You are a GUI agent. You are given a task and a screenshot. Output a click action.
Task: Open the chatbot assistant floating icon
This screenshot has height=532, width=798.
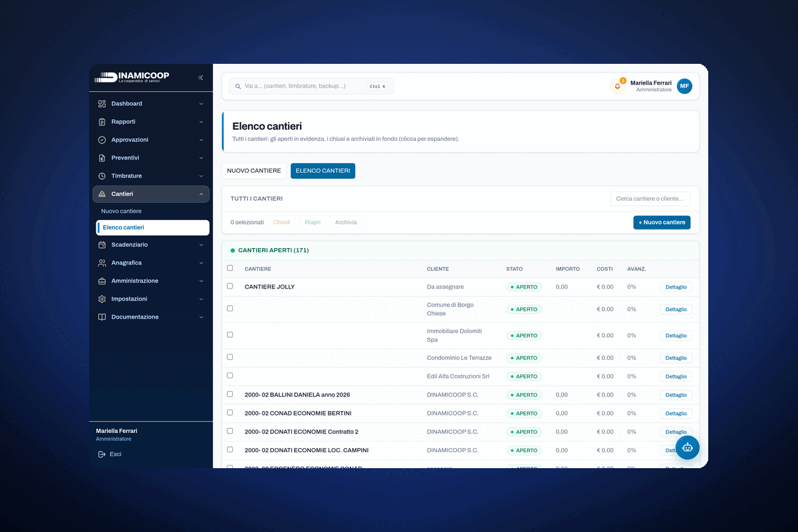pyautogui.click(x=688, y=448)
